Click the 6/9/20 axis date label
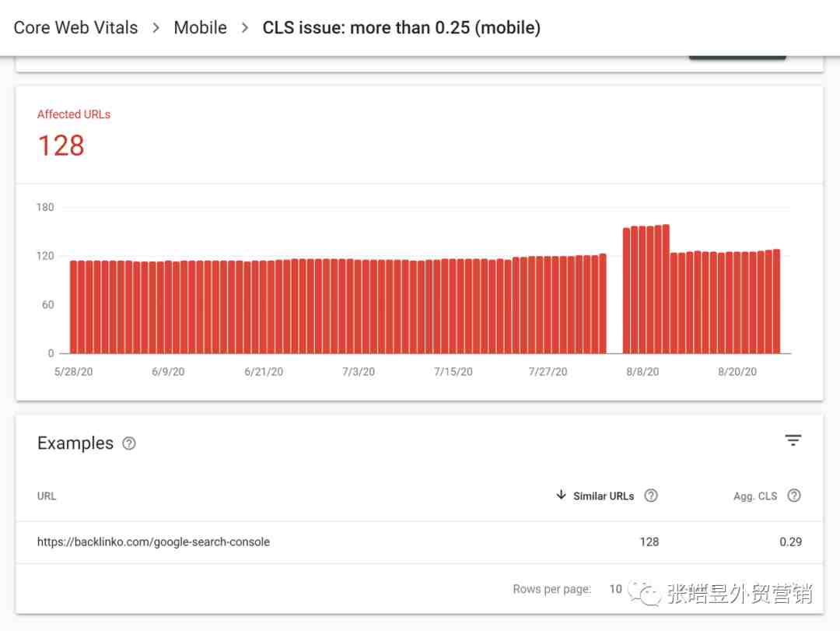Image resolution: width=840 pixels, height=631 pixels. [x=168, y=372]
